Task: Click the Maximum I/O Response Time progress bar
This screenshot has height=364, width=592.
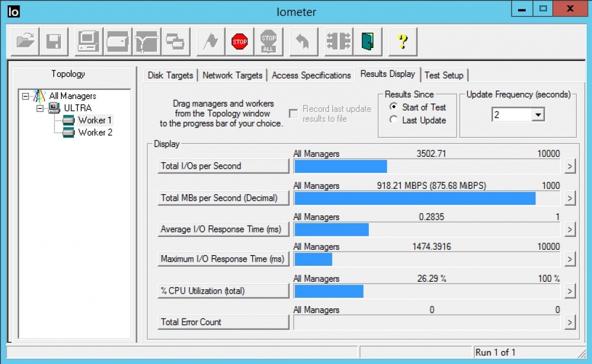Action: pos(427,259)
